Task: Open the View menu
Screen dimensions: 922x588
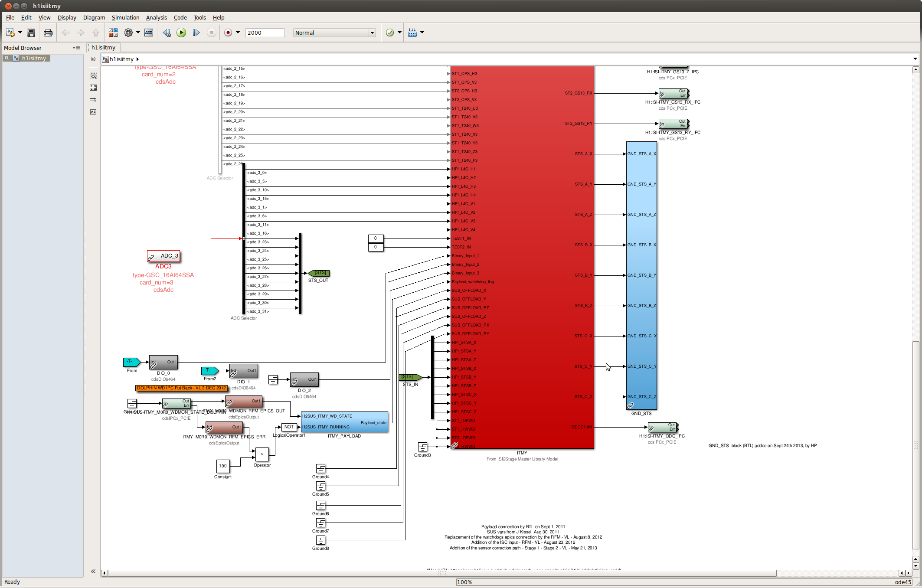Action: coord(44,17)
